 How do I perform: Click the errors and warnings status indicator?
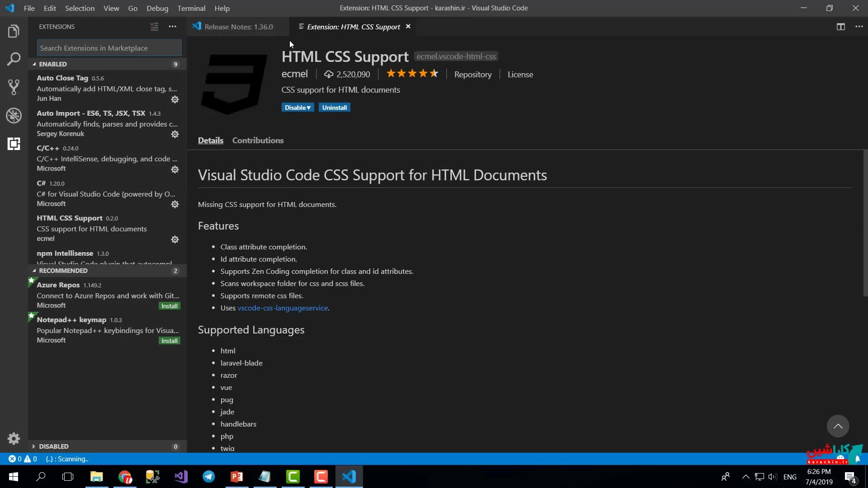[23, 459]
